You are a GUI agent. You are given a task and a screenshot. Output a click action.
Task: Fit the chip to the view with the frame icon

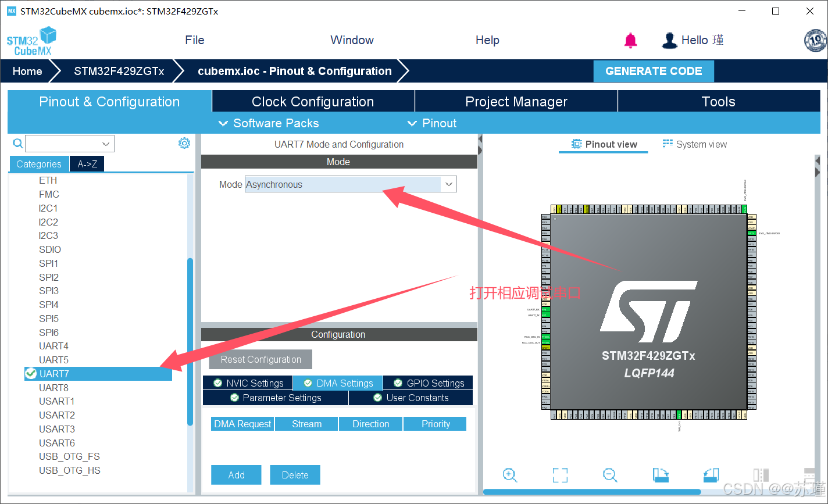click(560, 475)
